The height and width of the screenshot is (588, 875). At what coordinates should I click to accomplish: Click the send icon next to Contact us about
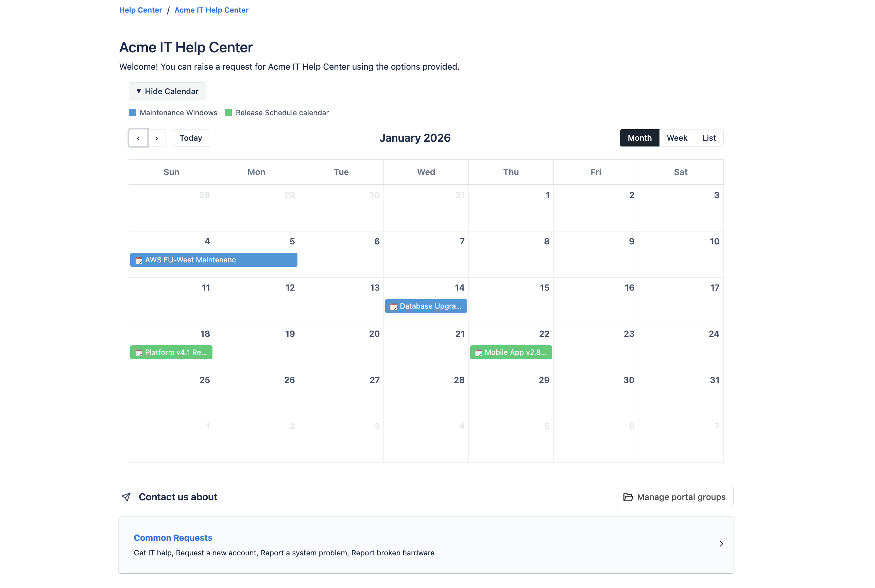tap(126, 497)
